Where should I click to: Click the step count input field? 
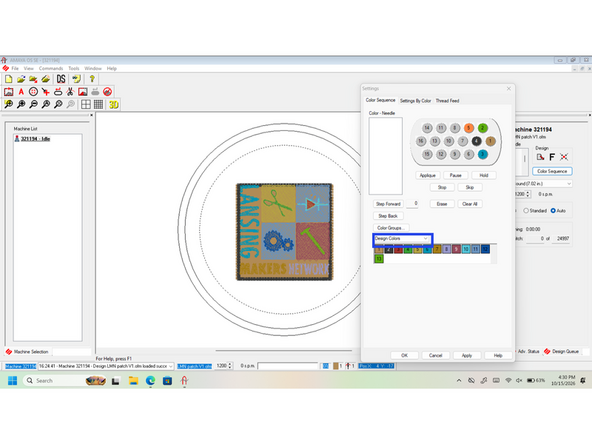point(412,204)
